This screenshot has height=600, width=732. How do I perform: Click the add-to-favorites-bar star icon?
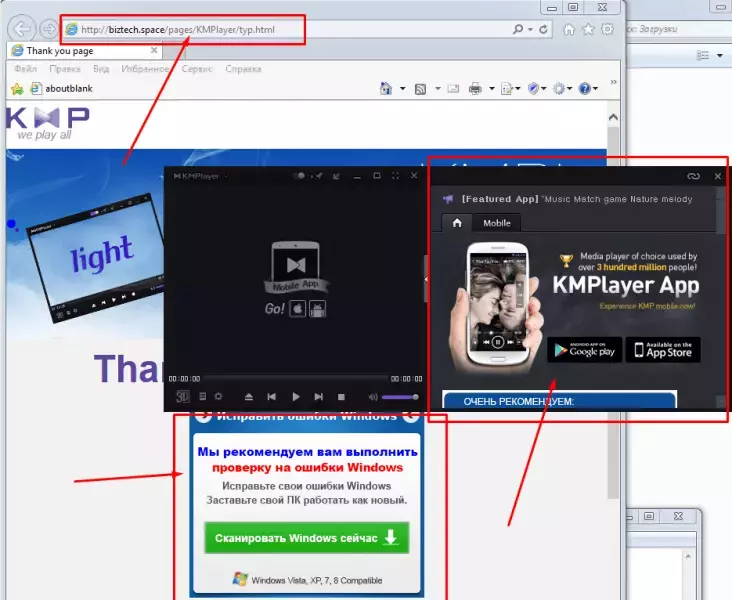tap(17, 89)
